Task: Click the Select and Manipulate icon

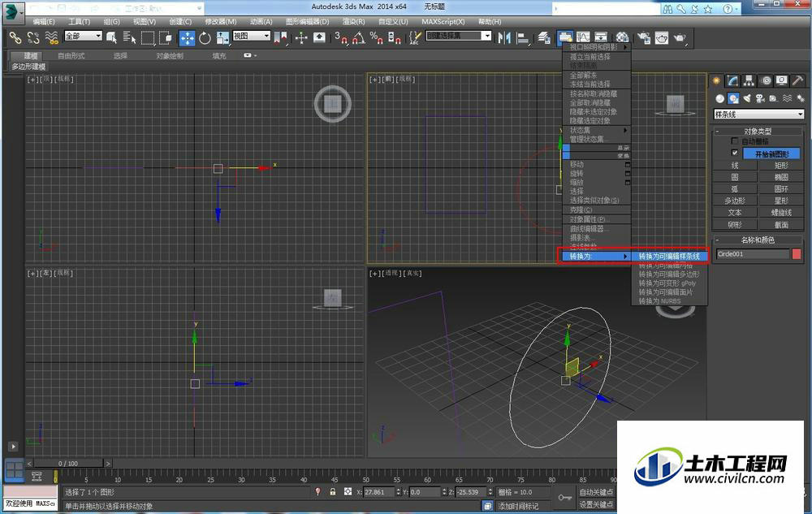Action: pos(301,38)
